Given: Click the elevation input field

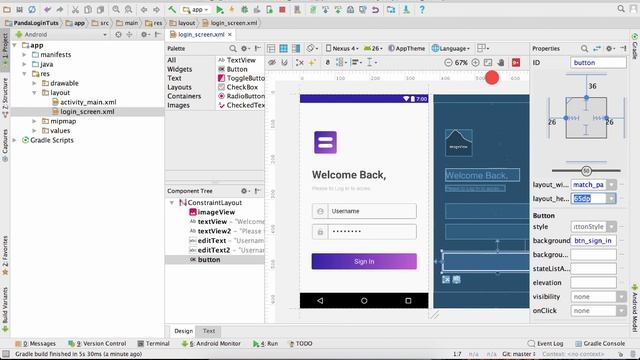Looking at the screenshot, I should (593, 282).
